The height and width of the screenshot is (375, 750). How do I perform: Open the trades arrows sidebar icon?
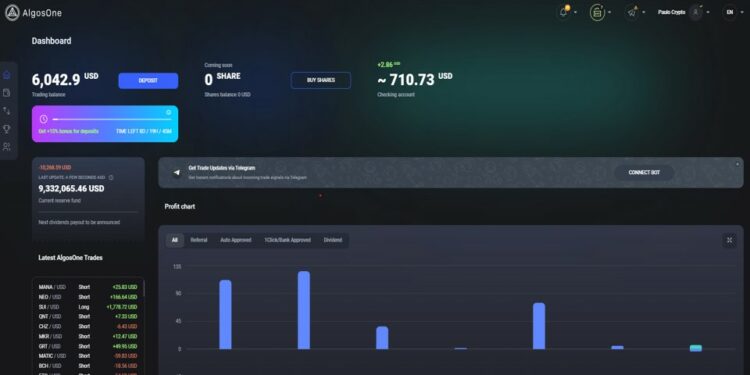[x=7, y=110]
